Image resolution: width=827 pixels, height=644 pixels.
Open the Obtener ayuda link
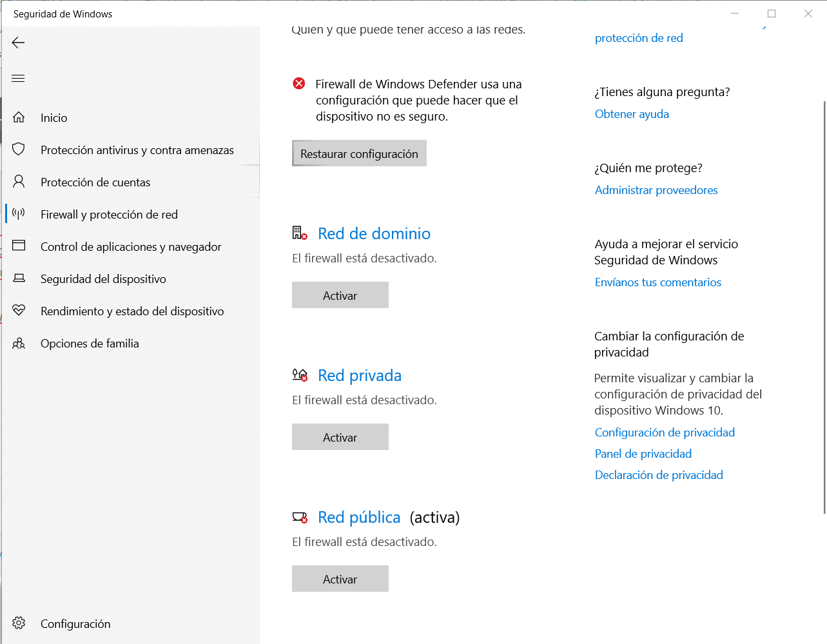tap(632, 113)
